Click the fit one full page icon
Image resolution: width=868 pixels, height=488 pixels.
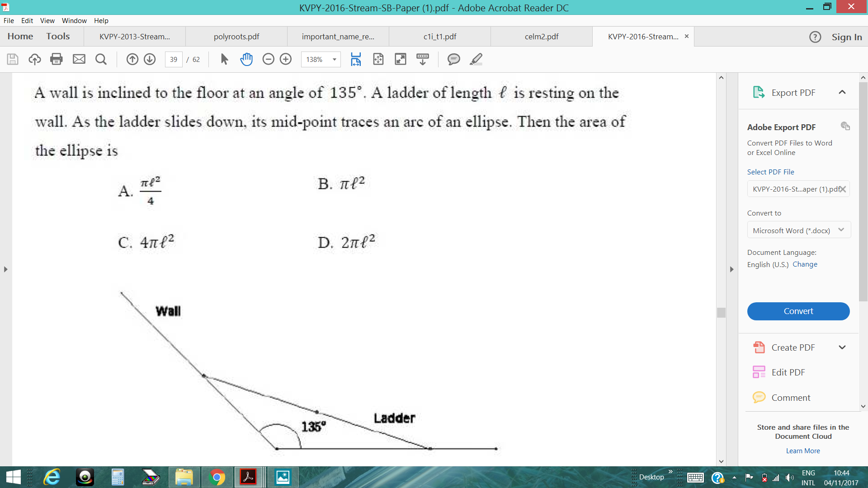pos(378,59)
